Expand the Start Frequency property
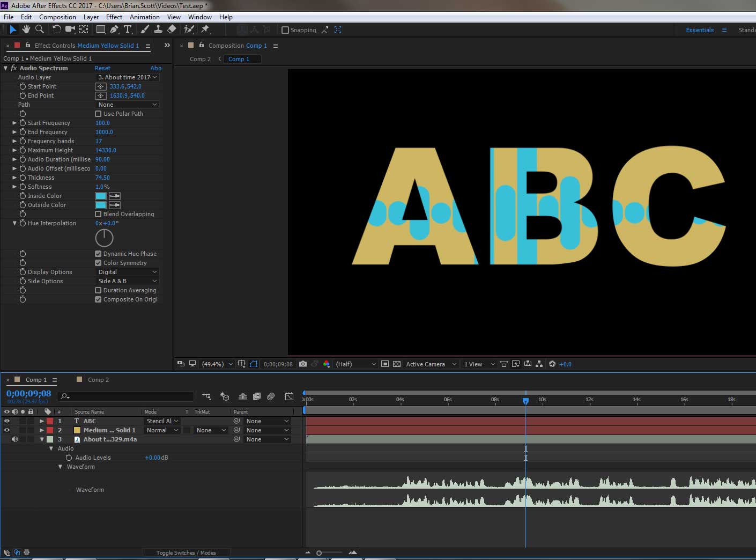 [x=14, y=123]
